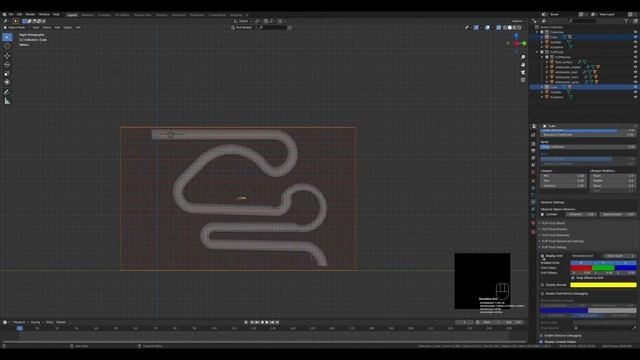Hide FLIPFluids collection via eye icon
640x360 pixels.
click(635, 52)
